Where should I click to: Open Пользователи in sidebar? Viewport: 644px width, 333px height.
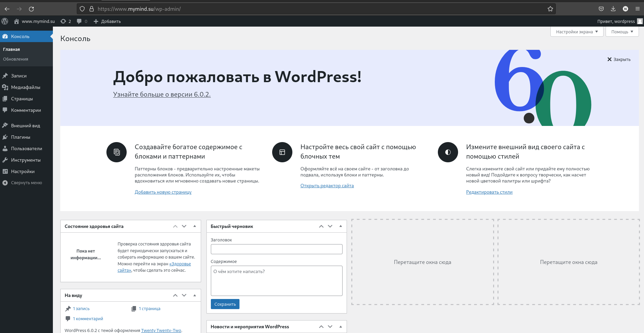click(26, 148)
